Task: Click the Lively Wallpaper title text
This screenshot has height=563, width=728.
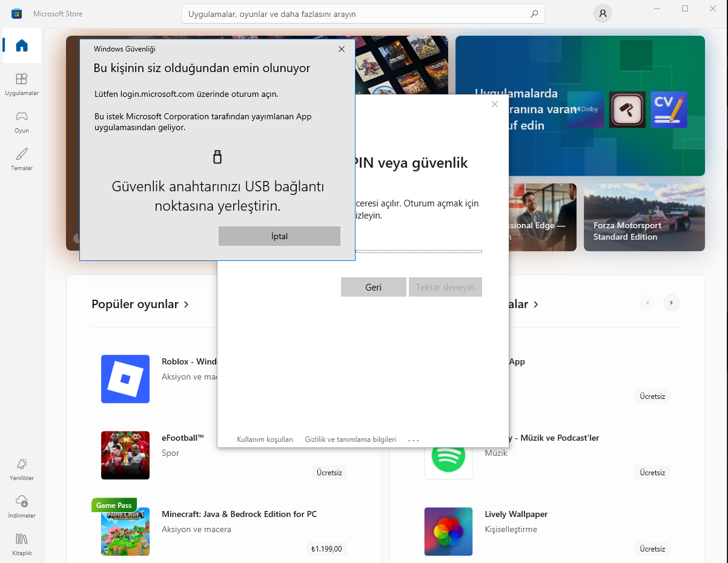Action: (x=516, y=514)
